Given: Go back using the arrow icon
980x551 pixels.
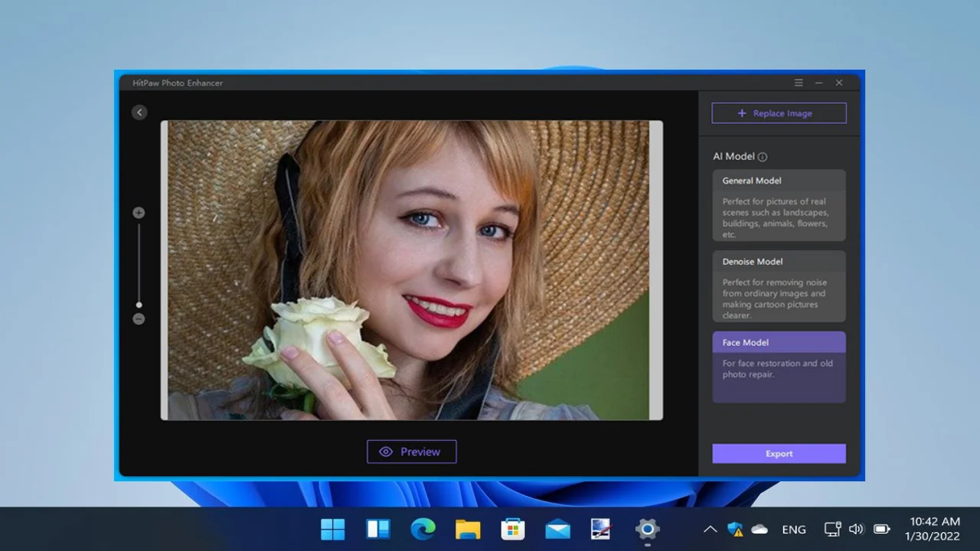Looking at the screenshot, I should point(139,112).
